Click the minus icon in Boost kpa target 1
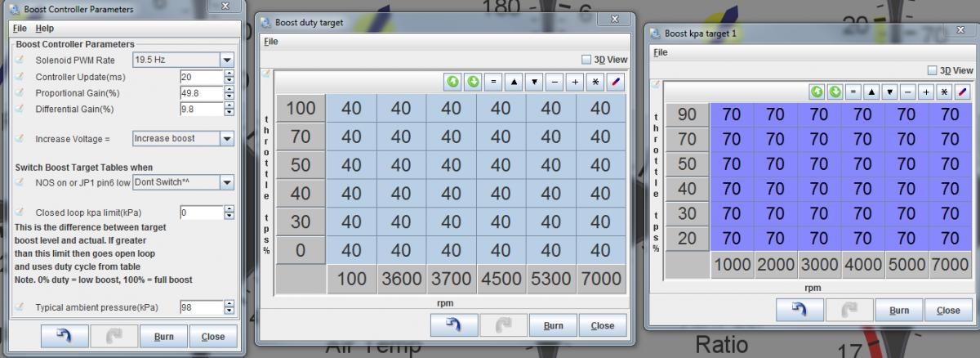 (909, 92)
